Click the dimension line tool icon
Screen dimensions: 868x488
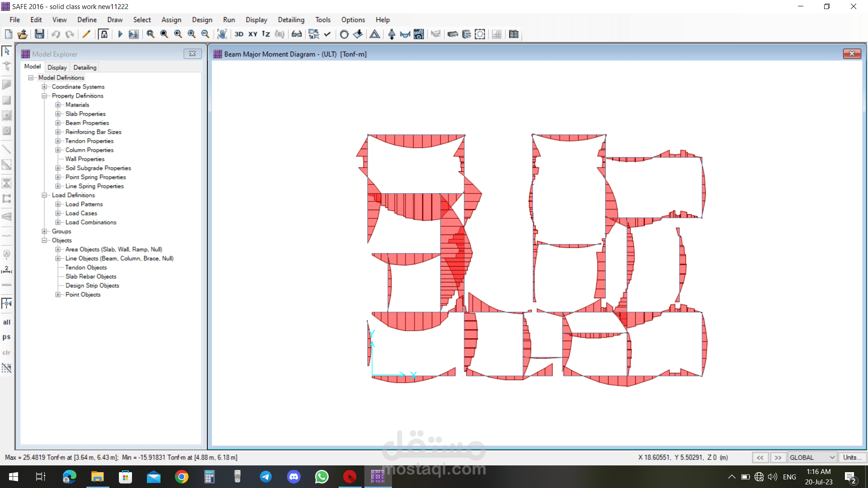7,269
